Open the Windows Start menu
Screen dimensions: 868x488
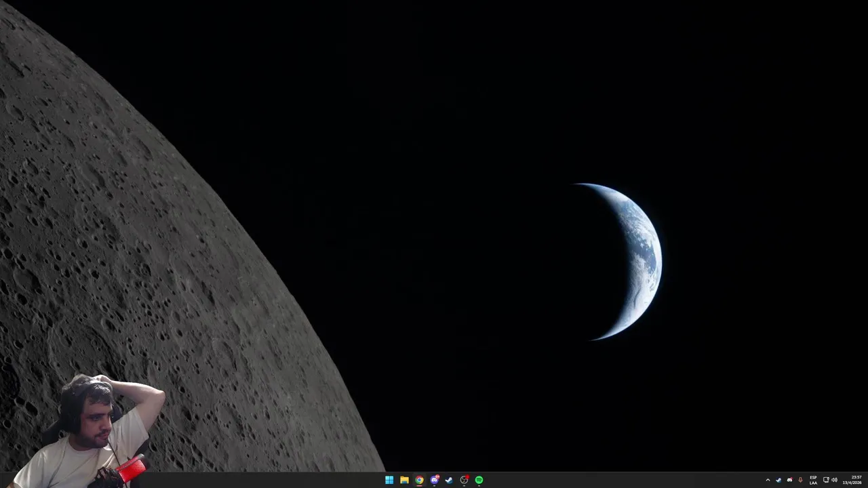(389, 480)
